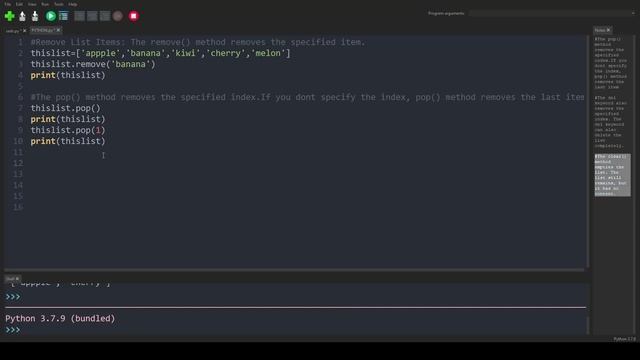Open the Tools menu
This screenshot has width=640, height=360.
click(x=59, y=4)
